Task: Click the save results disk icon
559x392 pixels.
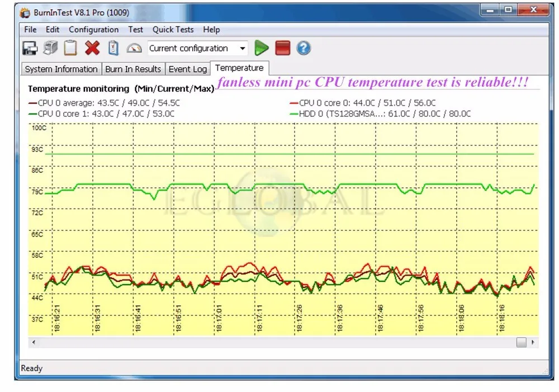Action: (x=30, y=48)
